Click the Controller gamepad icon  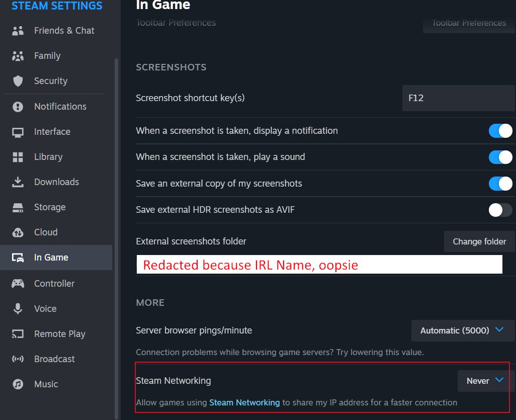[18, 283]
